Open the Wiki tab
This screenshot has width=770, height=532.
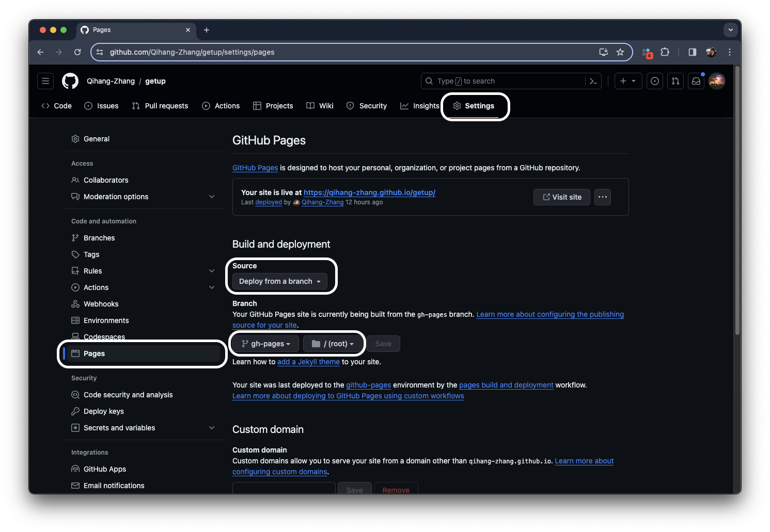(320, 106)
